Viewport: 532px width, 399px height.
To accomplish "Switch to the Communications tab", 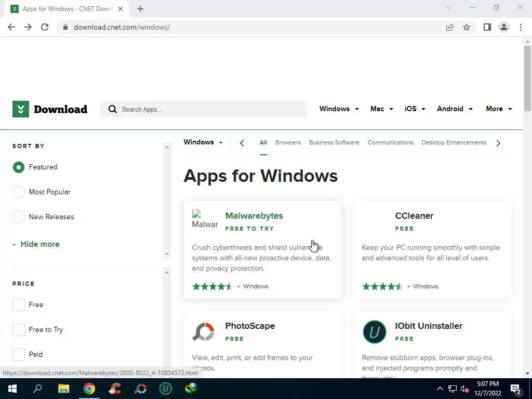I will click(391, 142).
